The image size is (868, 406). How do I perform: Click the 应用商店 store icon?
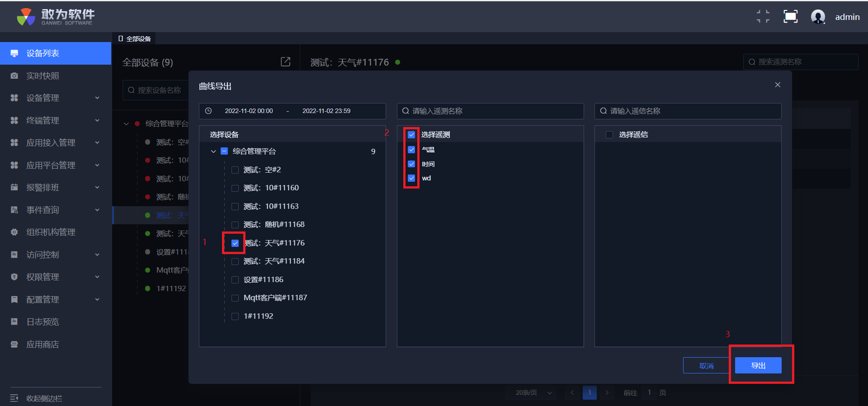coord(14,345)
